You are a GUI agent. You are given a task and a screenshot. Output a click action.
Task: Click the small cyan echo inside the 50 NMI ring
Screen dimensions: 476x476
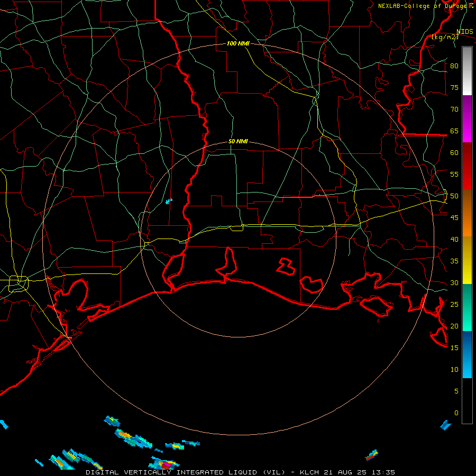click(169, 201)
